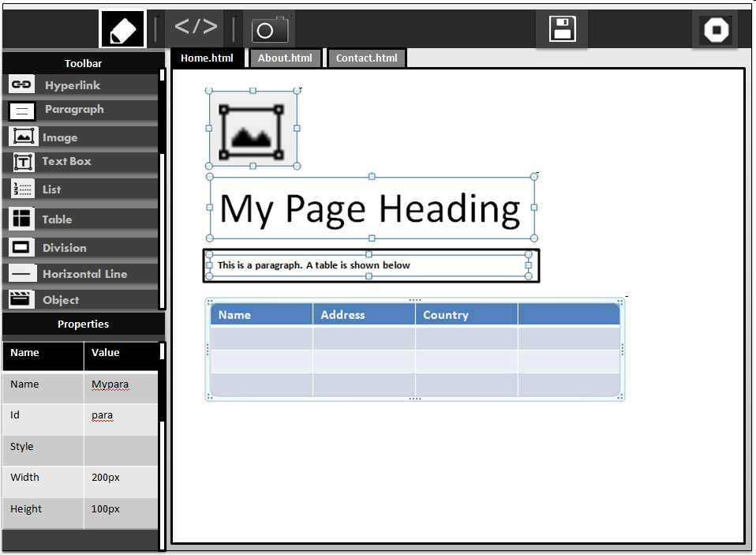
Task: Click the Country table column header
Action: 446,315
